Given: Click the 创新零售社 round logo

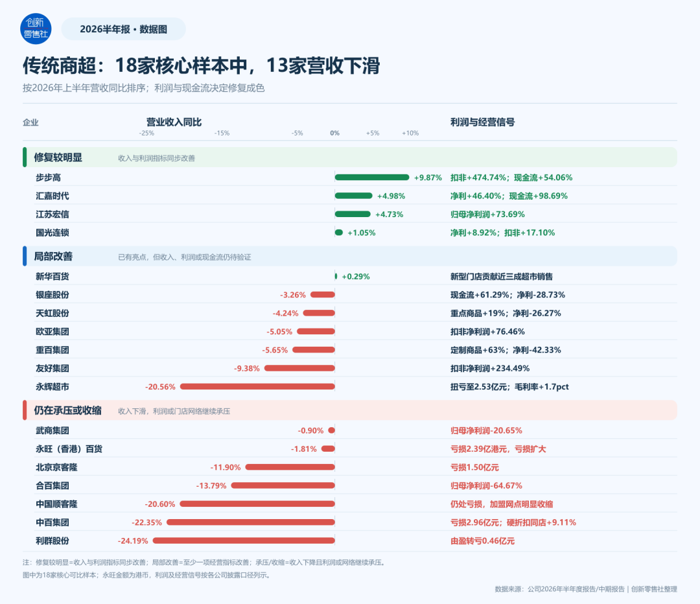Looking at the screenshot, I should [36, 29].
